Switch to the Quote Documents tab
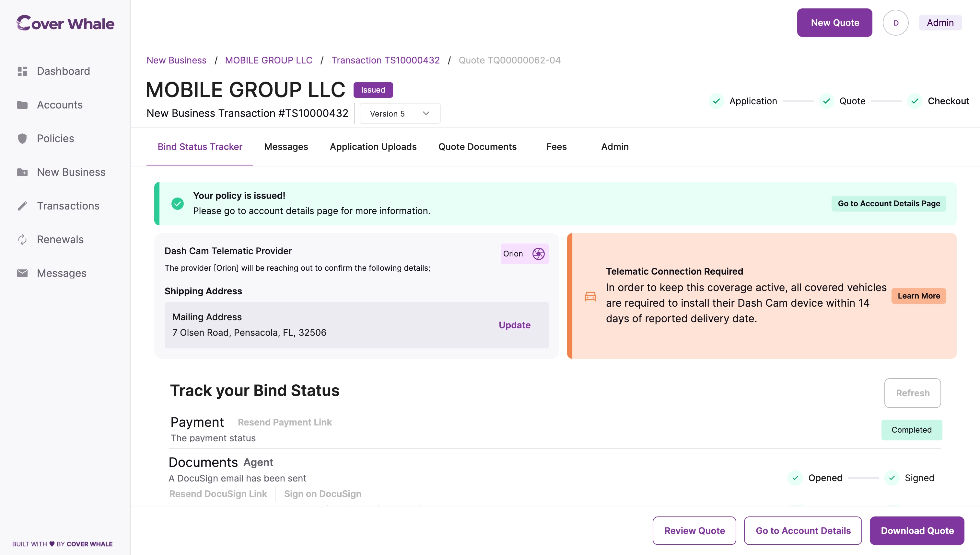Screen dimensions: 980x555 pyautogui.click(x=477, y=147)
